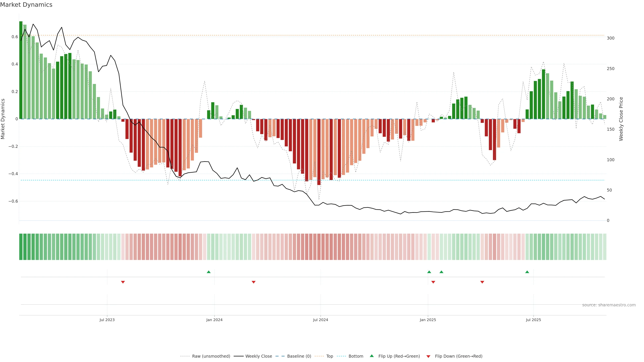Click the Flip Down (Green→Red) legend label

459,356
